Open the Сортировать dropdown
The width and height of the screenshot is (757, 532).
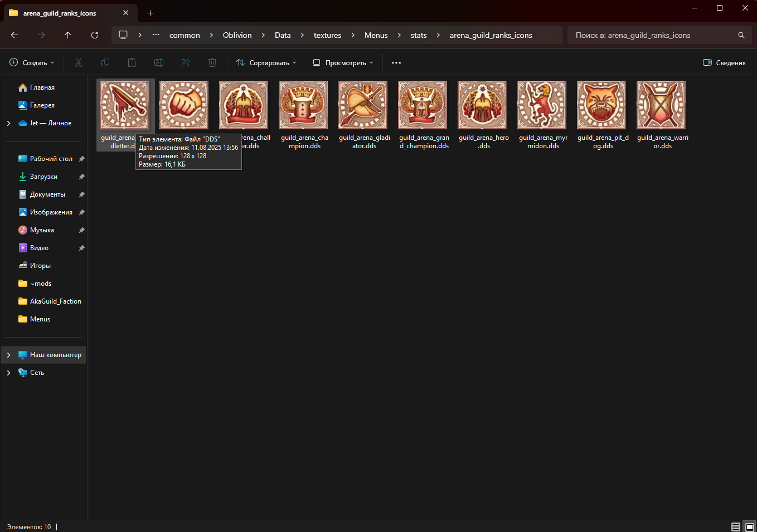click(266, 63)
